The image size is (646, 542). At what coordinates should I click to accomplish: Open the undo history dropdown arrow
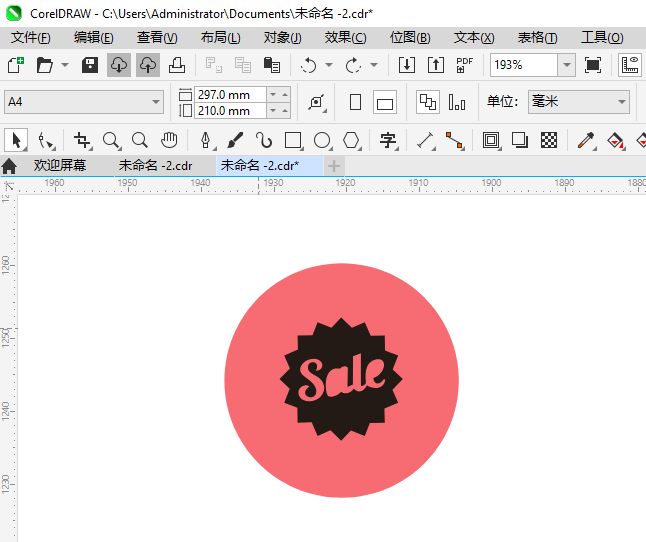click(329, 65)
